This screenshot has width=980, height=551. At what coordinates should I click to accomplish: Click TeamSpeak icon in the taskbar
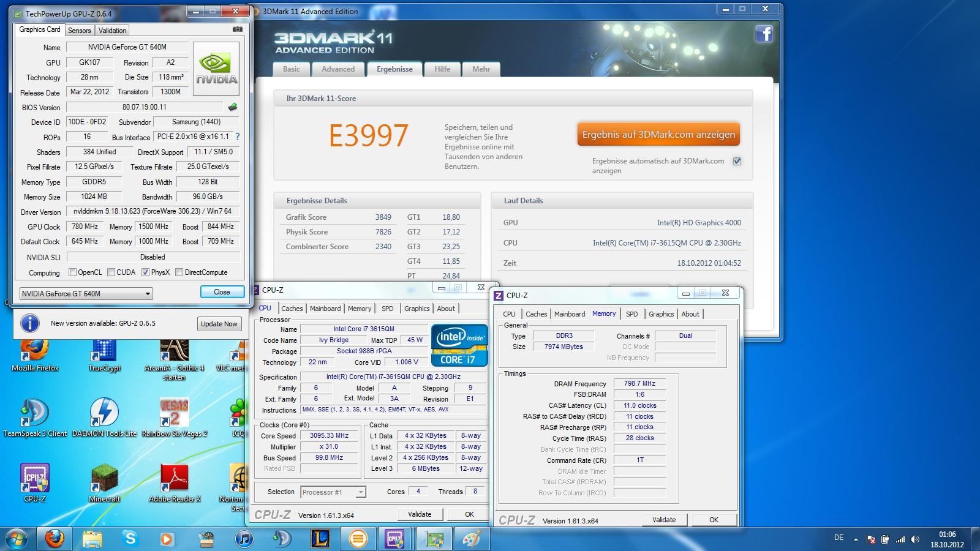(x=282, y=539)
